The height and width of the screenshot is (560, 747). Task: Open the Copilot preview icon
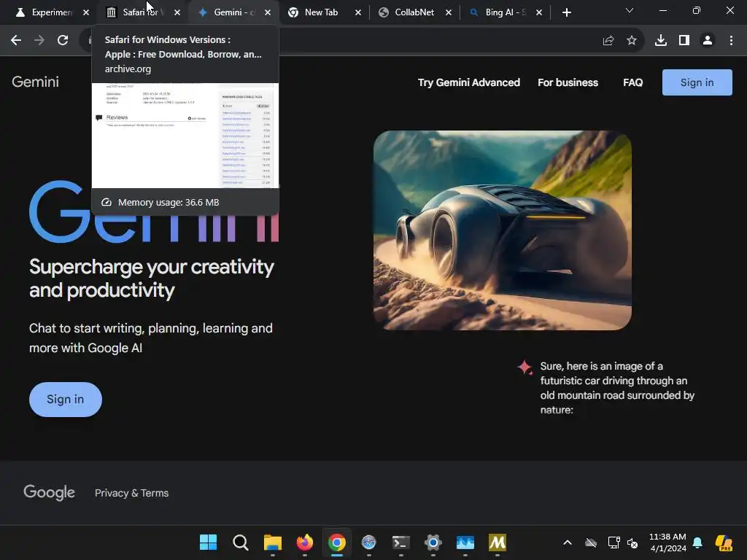724,542
